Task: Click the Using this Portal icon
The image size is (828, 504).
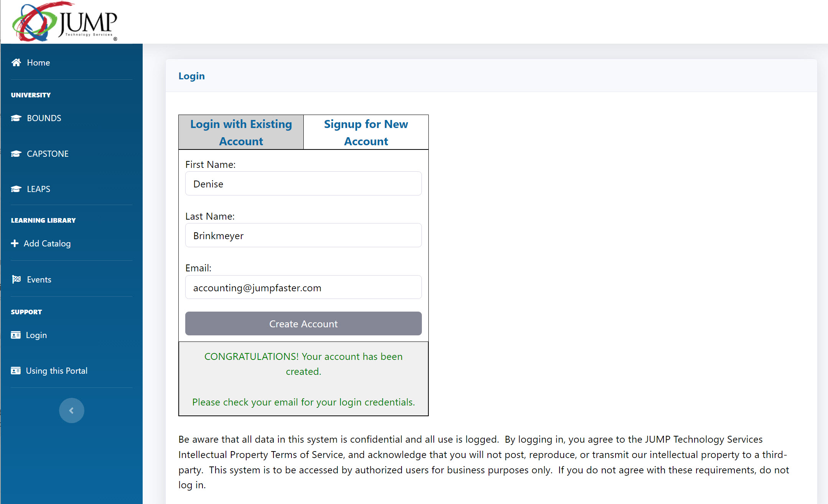Action: coord(16,371)
